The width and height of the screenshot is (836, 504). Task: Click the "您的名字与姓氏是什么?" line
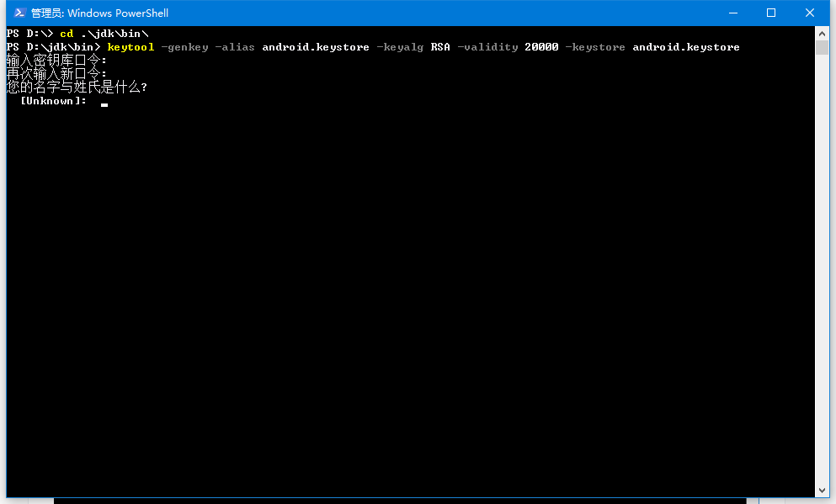point(77,88)
